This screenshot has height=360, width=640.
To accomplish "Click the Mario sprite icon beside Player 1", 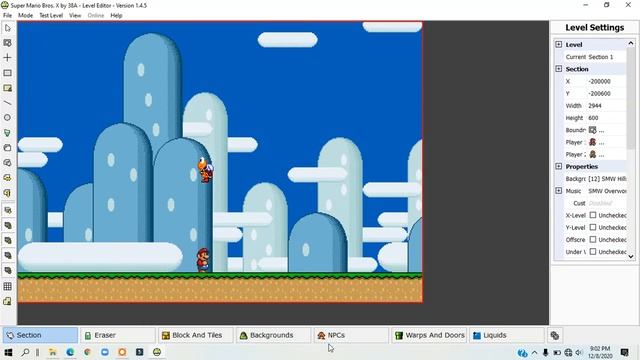I will [x=593, y=142].
